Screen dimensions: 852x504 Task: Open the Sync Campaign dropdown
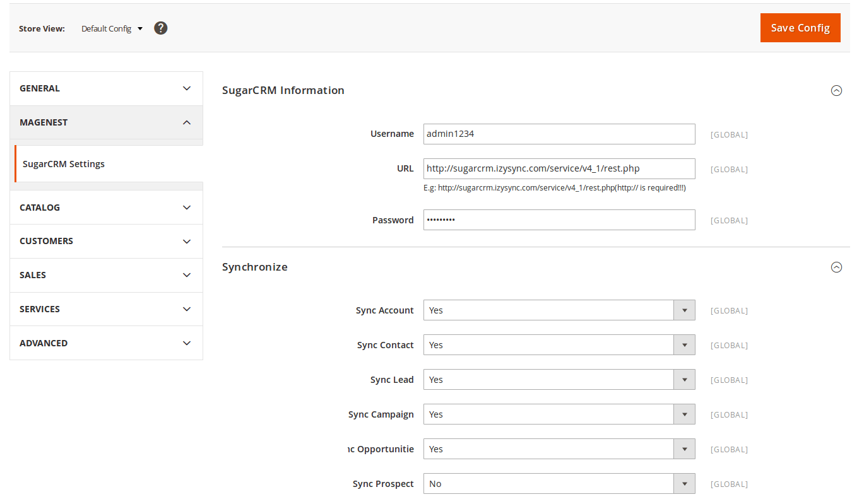559,414
